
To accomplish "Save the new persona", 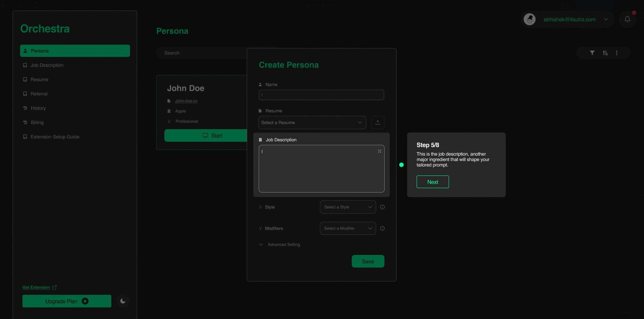I will (368, 261).
